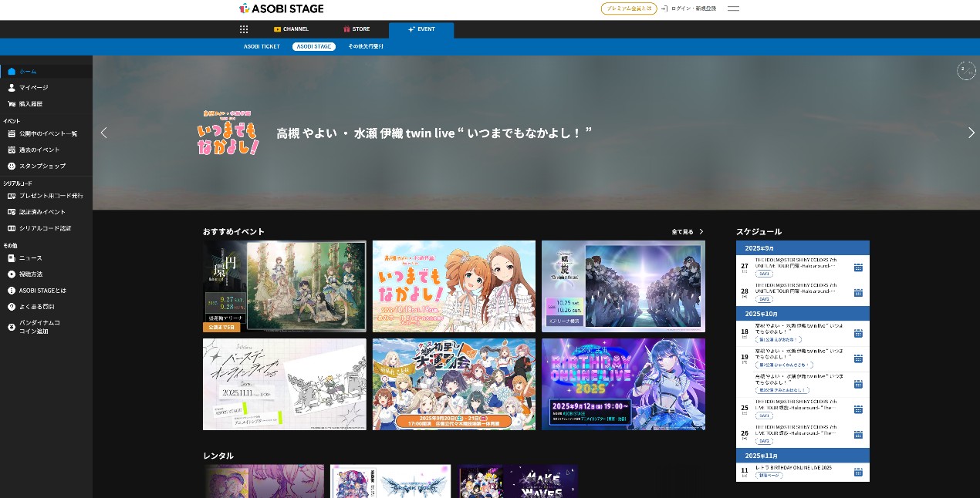The height and width of the screenshot is (498, 980).
Task: Go to next banner slide arrow
Action: tap(971, 133)
